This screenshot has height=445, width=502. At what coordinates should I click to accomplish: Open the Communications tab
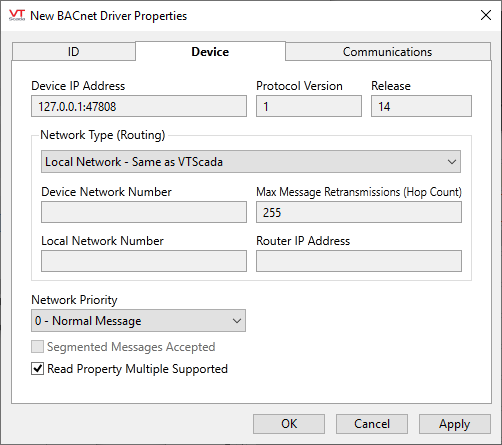(388, 52)
